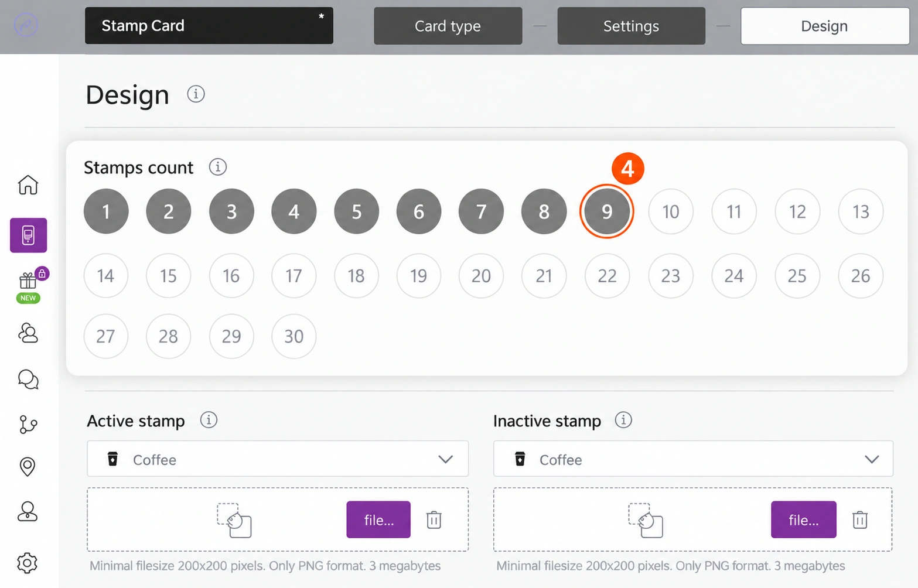
Task: Open the branching workflow sidebar icon
Action: tap(28, 424)
